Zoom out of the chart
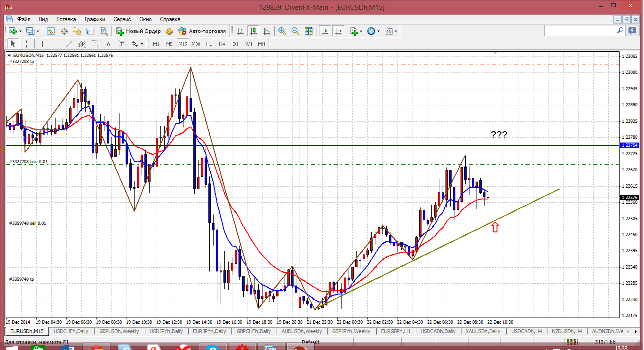This screenshot has width=644, height=350. (295, 31)
